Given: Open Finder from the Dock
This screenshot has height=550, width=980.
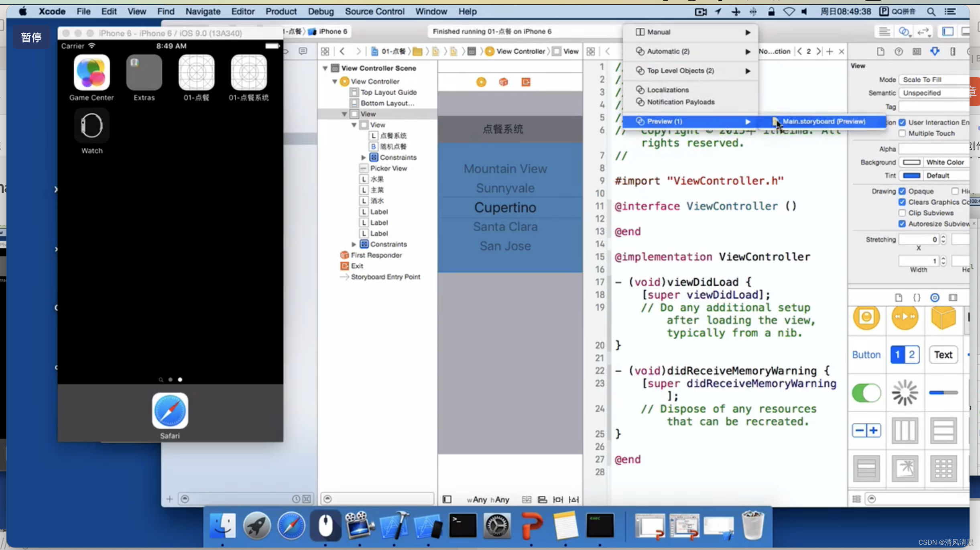Looking at the screenshot, I should 222,526.
